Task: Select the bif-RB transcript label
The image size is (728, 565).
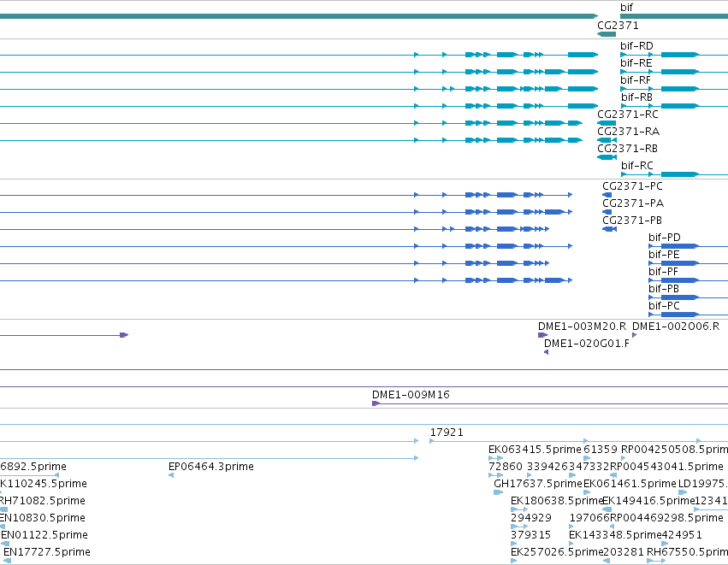Action: (637, 97)
